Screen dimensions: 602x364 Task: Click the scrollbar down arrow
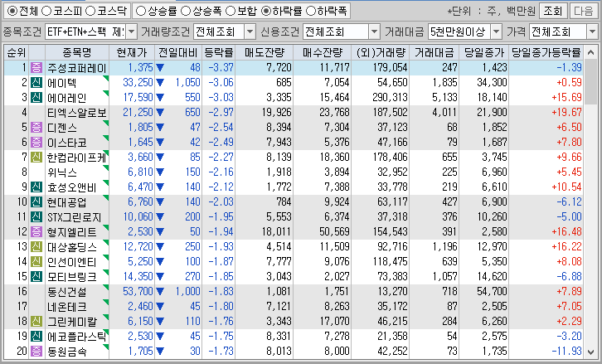[590, 352]
